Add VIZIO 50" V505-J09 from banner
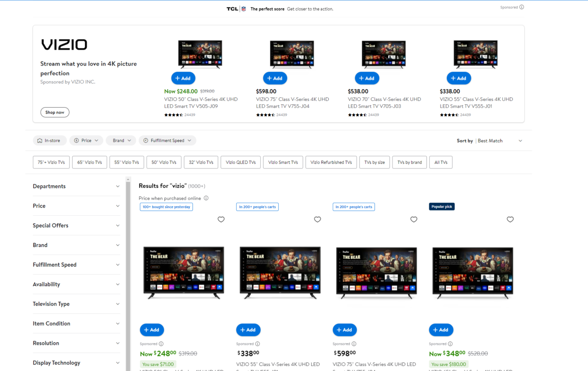 tap(183, 78)
